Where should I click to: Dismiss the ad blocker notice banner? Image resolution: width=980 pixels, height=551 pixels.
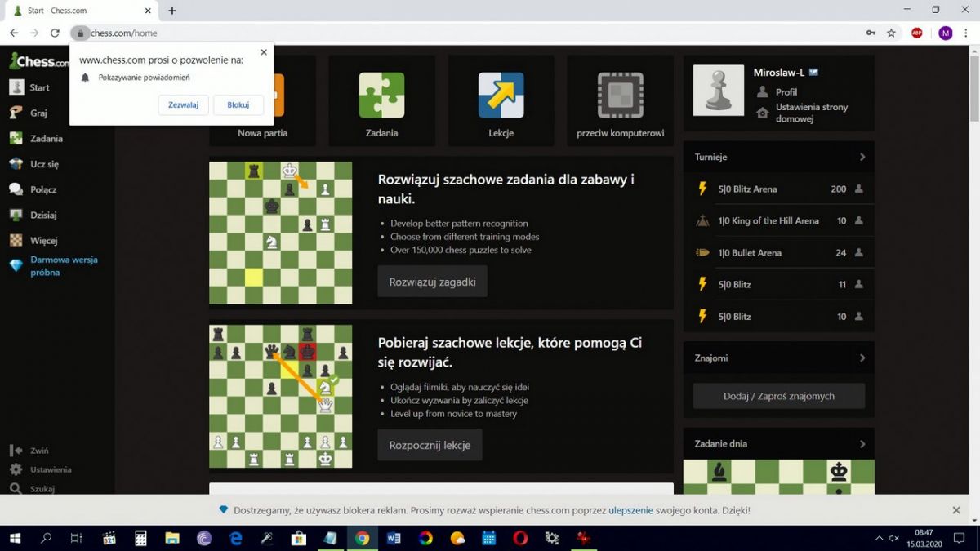coord(956,510)
